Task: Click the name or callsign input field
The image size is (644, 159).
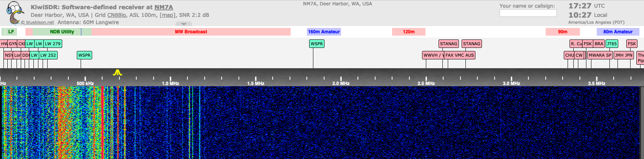Action: pos(528,13)
